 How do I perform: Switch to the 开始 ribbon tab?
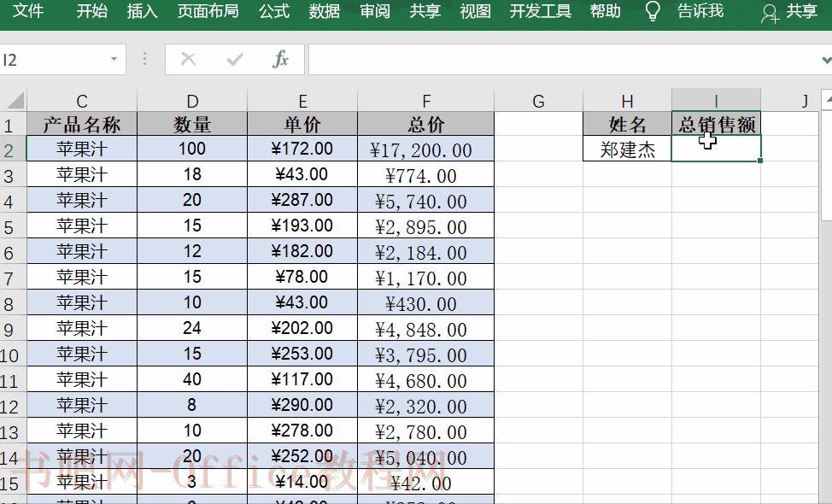91,10
